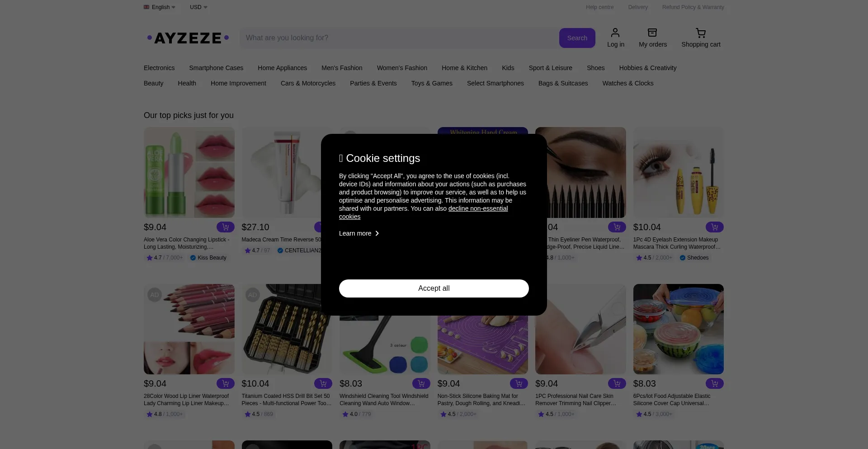Add Silicone Food Cover to cart
This screenshot has height=449, width=868.
coord(714,383)
